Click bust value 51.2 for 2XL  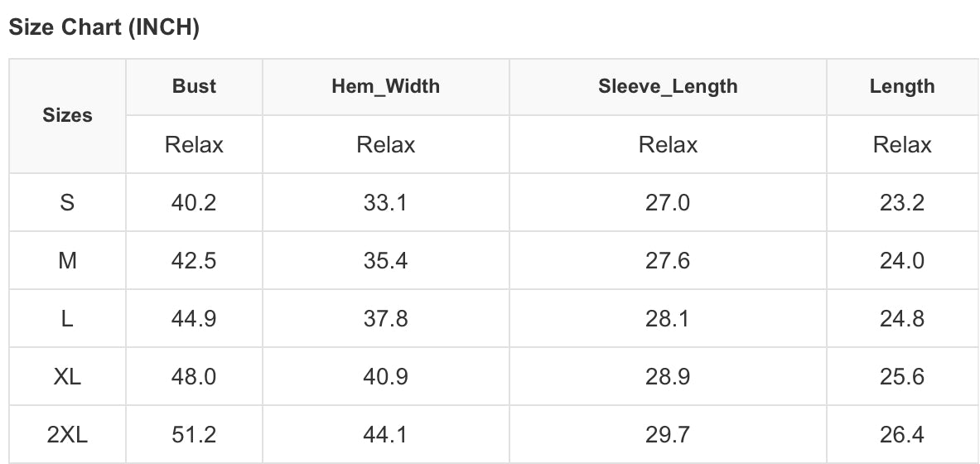(x=194, y=434)
